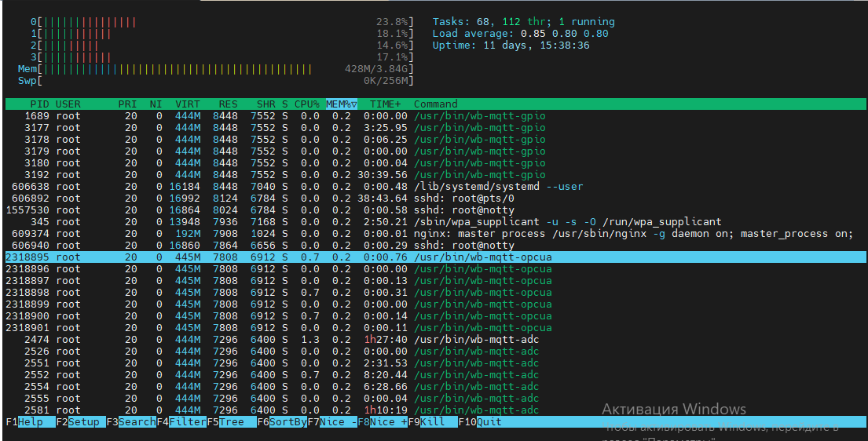This screenshot has height=441, width=868.
Task: Open Setup via the F2 button
Action: tap(81, 421)
